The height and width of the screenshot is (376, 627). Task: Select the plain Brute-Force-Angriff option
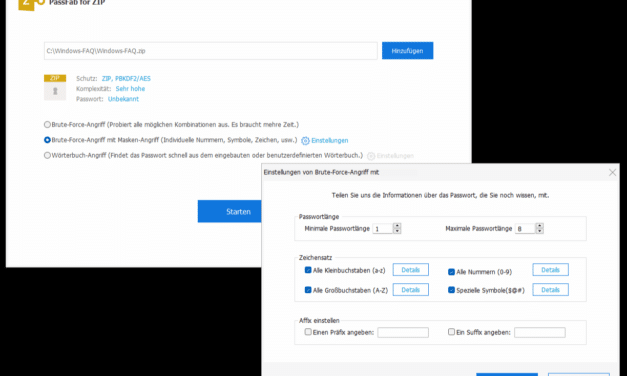pos(47,124)
